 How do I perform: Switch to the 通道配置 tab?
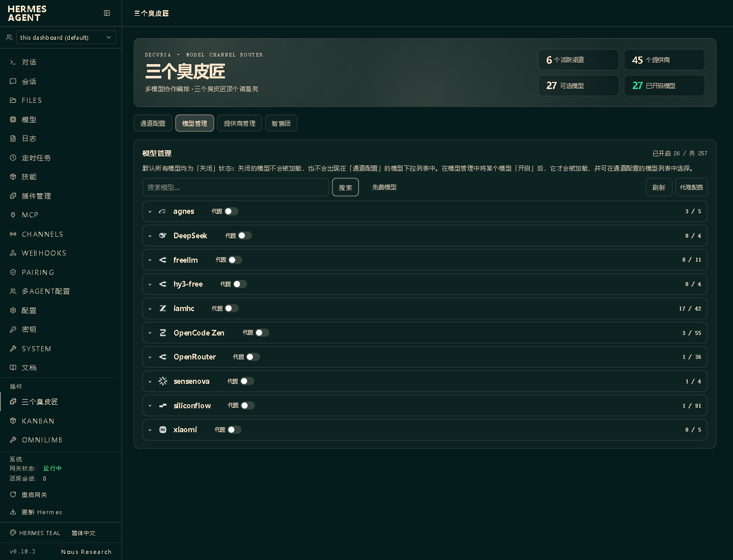coord(153,123)
